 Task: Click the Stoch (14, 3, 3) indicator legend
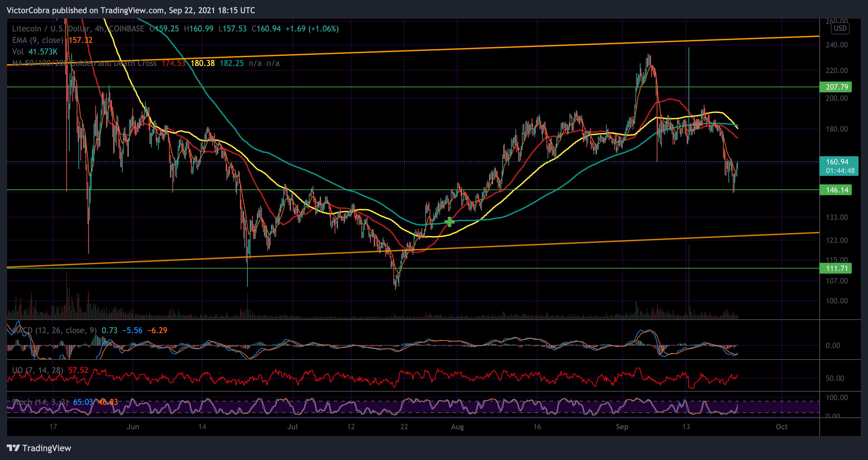(x=40, y=402)
